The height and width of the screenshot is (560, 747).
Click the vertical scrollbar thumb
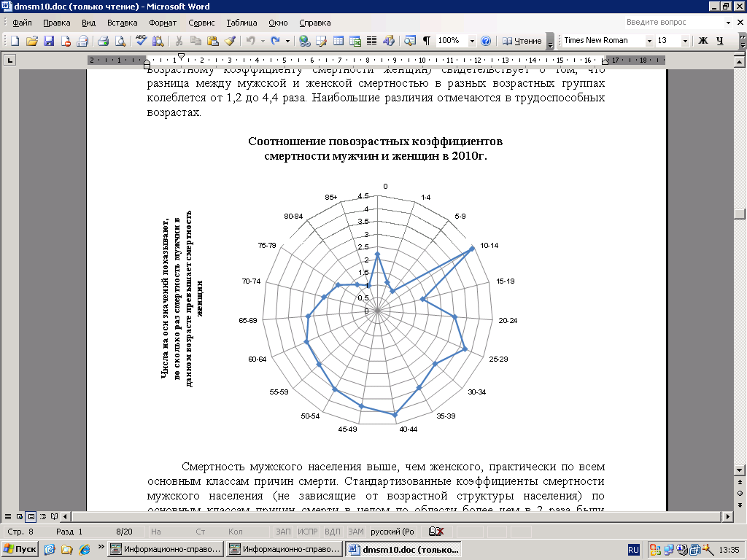[740, 214]
